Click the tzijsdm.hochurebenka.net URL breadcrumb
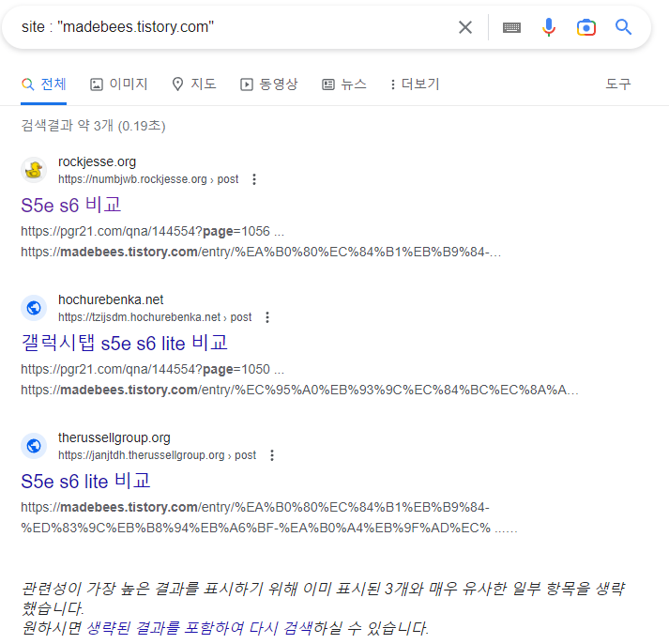 click(155, 317)
